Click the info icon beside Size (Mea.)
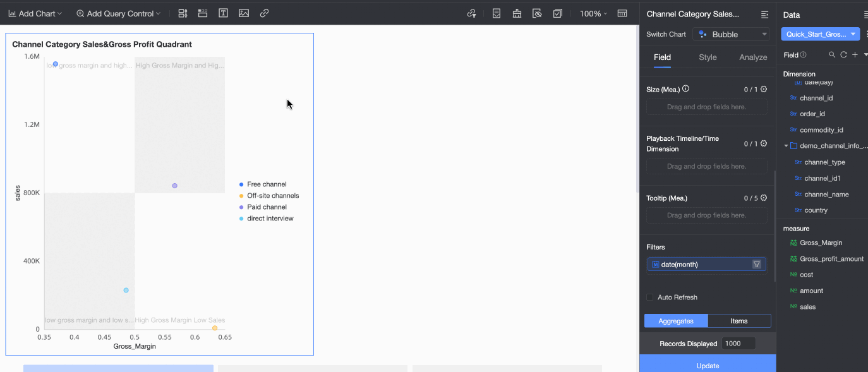 pos(686,89)
